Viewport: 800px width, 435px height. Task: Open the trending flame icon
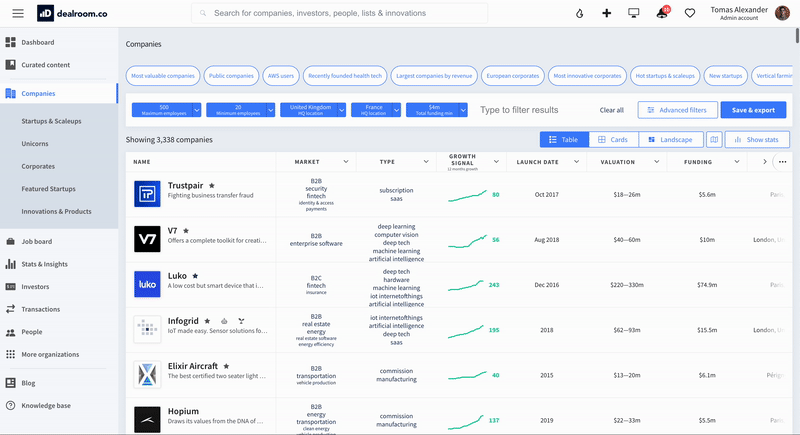(x=579, y=13)
